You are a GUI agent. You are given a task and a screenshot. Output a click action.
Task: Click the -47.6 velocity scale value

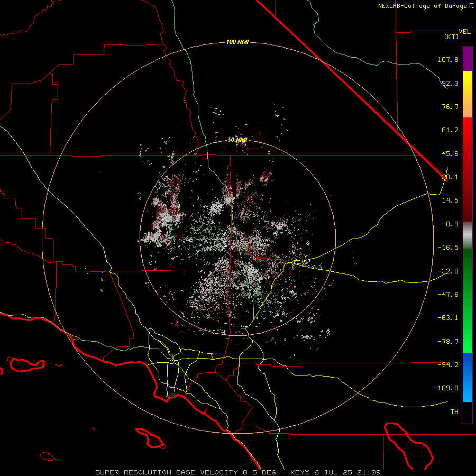tap(448, 294)
